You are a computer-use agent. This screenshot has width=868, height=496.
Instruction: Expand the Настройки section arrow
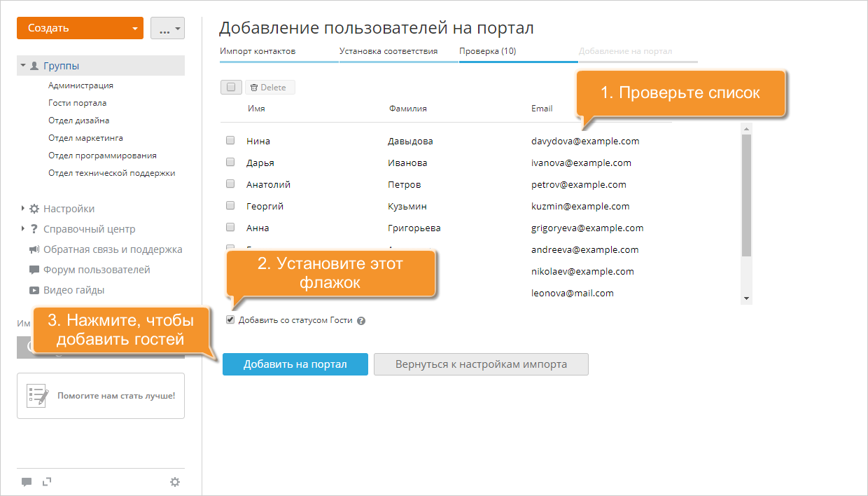[23, 208]
